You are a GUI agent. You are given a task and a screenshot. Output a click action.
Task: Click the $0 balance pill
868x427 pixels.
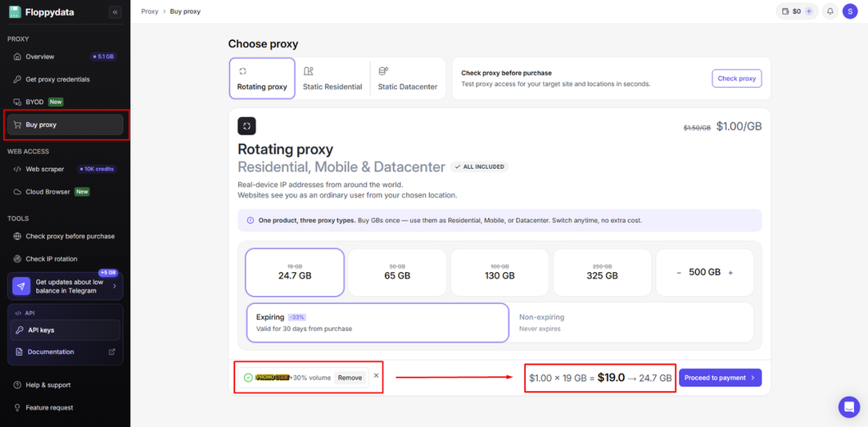click(x=797, y=11)
